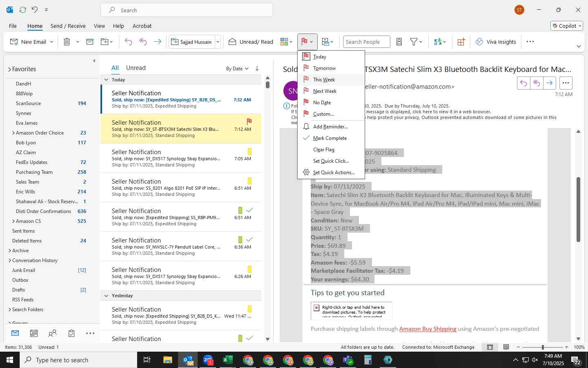588x368 pixels.
Task: Open Add Reminder from flag menu
Action: coord(331,127)
